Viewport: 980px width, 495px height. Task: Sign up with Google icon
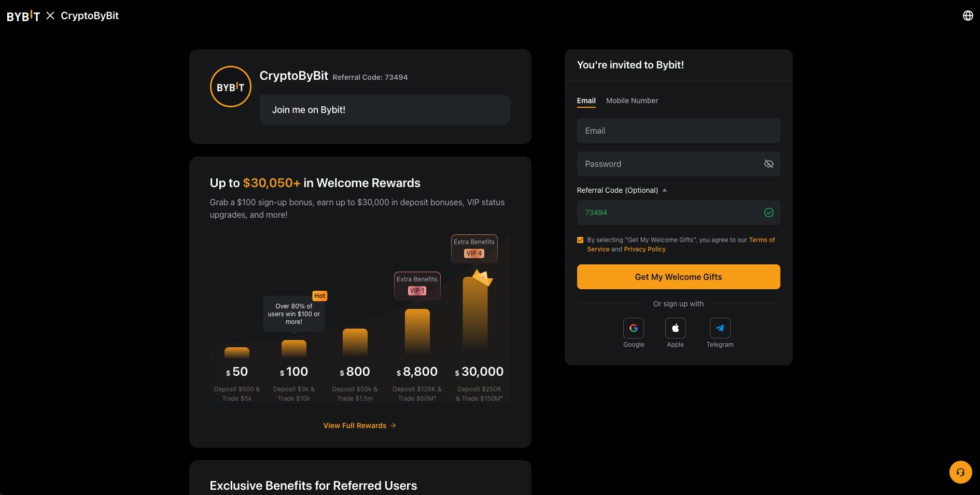(634, 328)
